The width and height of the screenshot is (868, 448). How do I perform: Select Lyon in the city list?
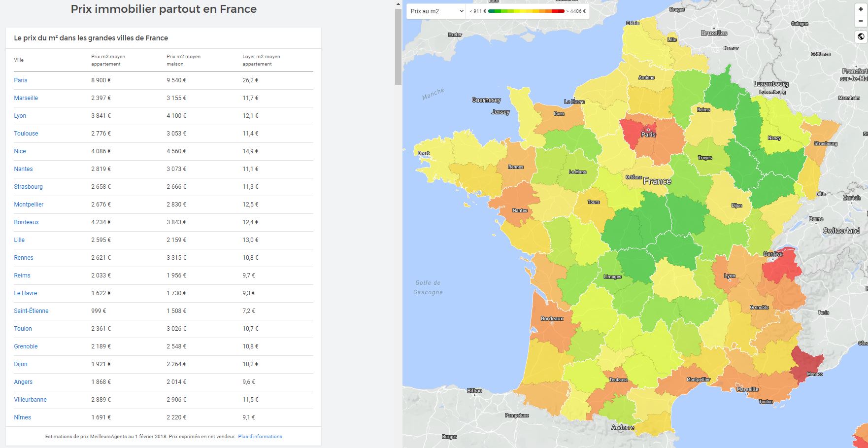point(20,116)
